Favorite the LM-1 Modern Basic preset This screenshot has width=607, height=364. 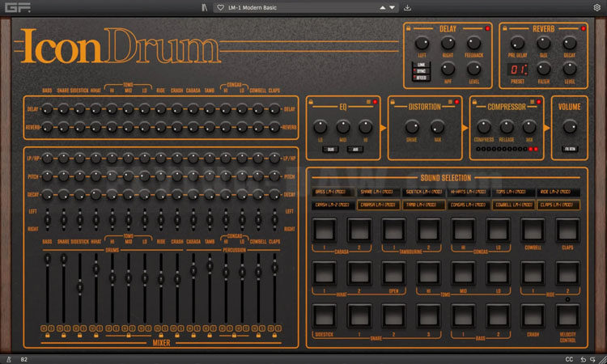click(x=220, y=7)
